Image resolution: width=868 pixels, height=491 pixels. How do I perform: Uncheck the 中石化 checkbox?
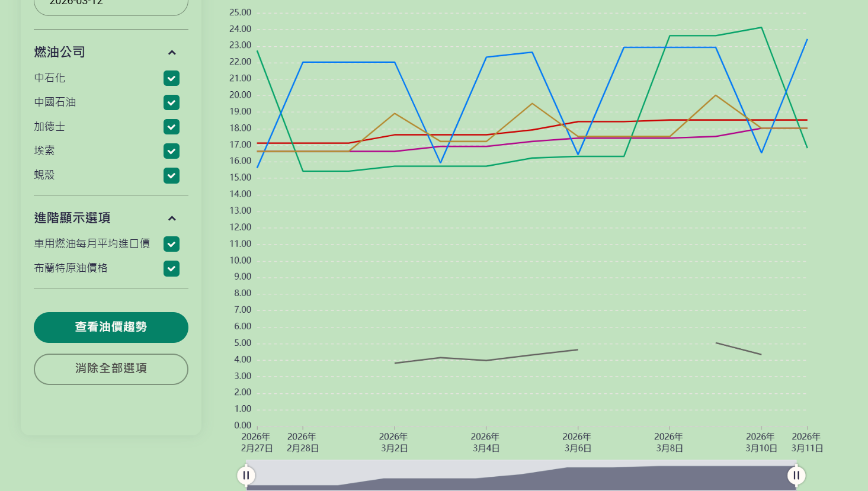[171, 78]
